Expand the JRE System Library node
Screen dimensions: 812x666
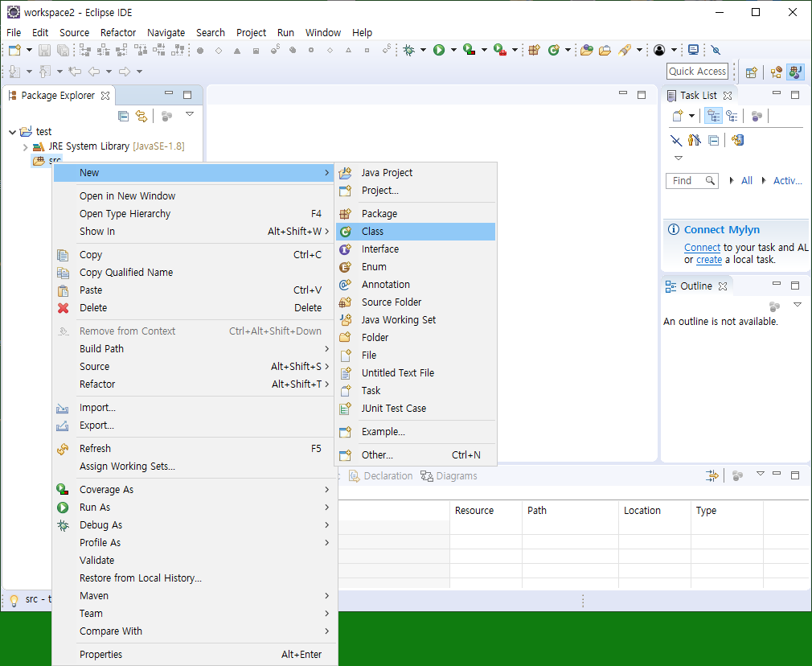pyautogui.click(x=26, y=147)
